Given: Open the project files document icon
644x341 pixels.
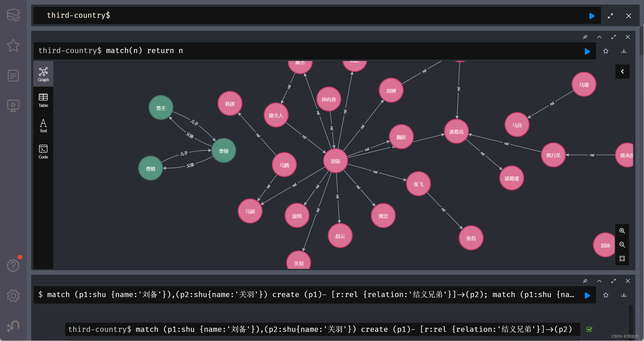Looking at the screenshot, I should (13, 76).
